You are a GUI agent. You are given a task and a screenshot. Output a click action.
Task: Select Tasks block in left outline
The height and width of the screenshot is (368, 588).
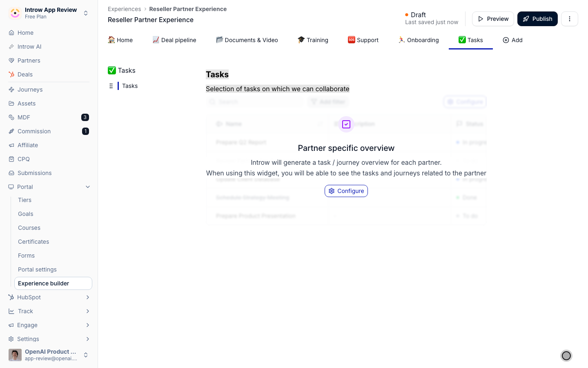click(130, 86)
